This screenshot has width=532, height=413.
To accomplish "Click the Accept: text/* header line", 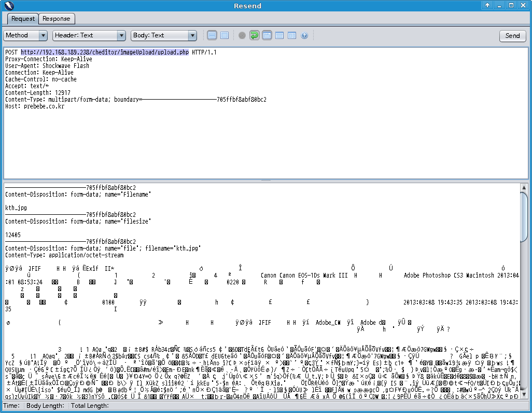I will pyautogui.click(x=27, y=86).
